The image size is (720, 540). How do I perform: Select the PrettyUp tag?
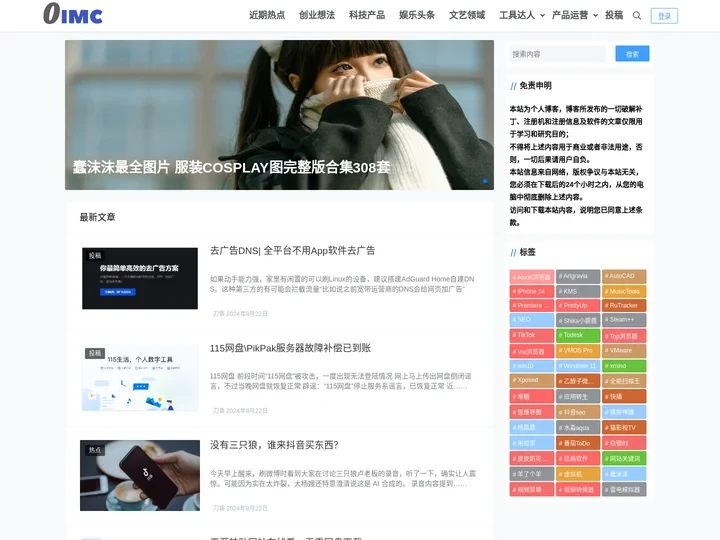[578, 306]
